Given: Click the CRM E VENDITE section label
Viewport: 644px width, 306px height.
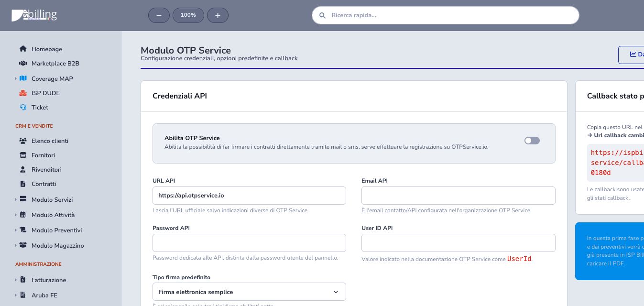Looking at the screenshot, I should 34,126.
